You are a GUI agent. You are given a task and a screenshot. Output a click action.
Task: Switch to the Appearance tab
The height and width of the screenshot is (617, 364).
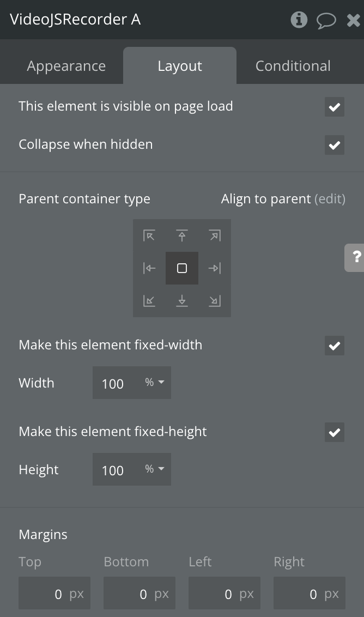point(66,66)
